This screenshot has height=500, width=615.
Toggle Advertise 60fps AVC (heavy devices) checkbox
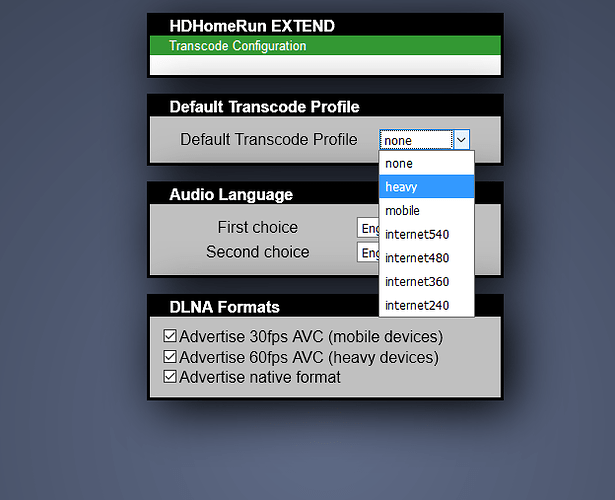coord(170,357)
